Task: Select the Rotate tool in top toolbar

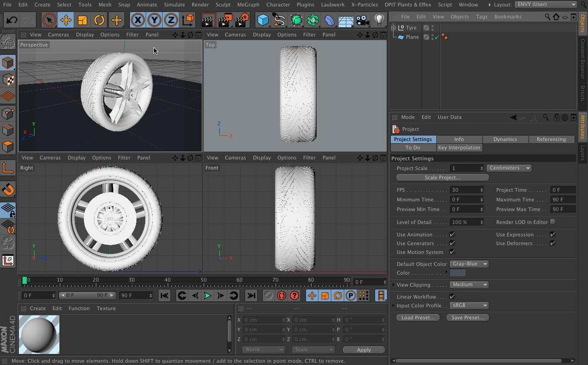Action: [99, 20]
